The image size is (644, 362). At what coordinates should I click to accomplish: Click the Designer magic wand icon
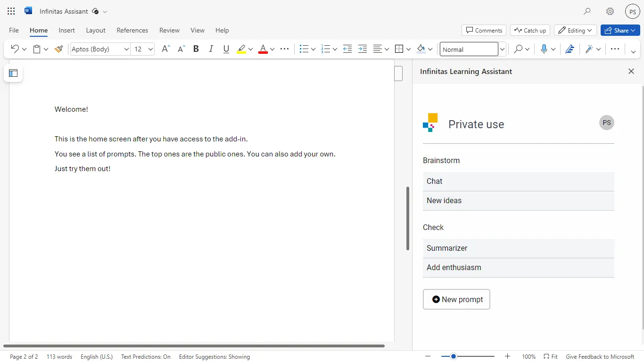coord(589,49)
